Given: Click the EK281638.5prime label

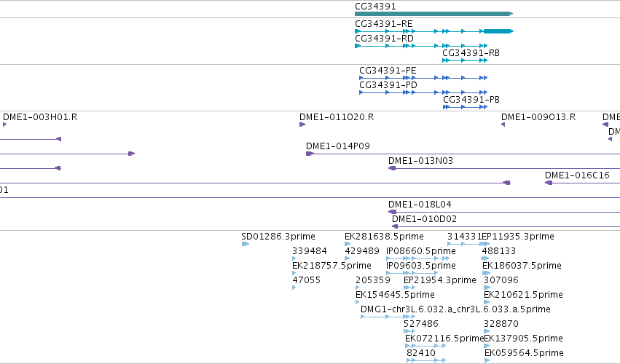Looking at the screenshot, I should click(x=385, y=237).
